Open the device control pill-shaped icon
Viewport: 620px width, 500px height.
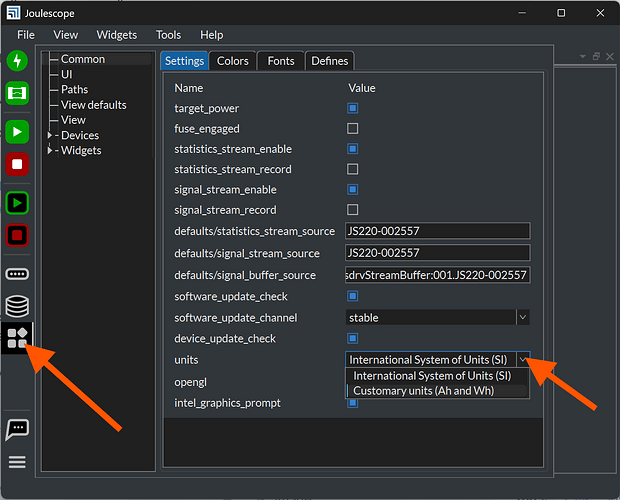click(17, 274)
